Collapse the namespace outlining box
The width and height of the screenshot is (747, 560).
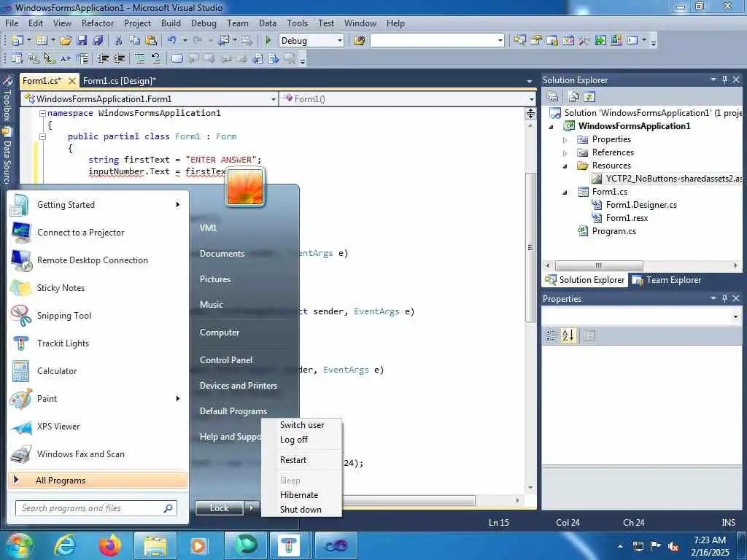42,113
